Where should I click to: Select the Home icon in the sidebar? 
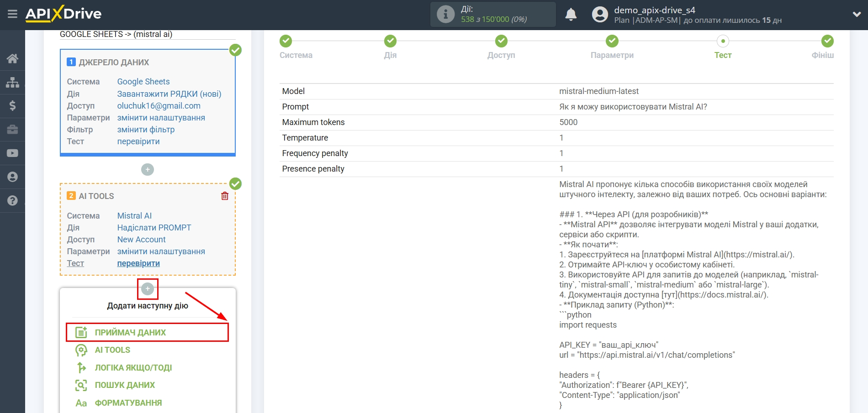click(12, 58)
